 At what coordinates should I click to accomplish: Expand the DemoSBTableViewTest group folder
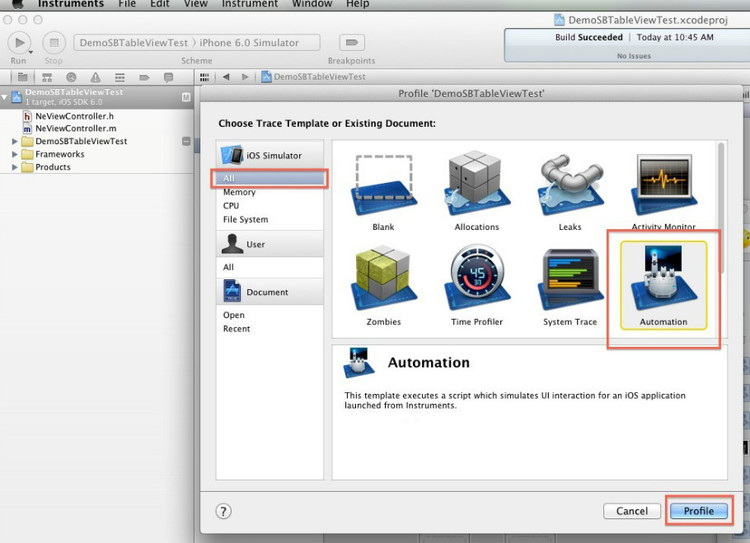tap(15, 142)
